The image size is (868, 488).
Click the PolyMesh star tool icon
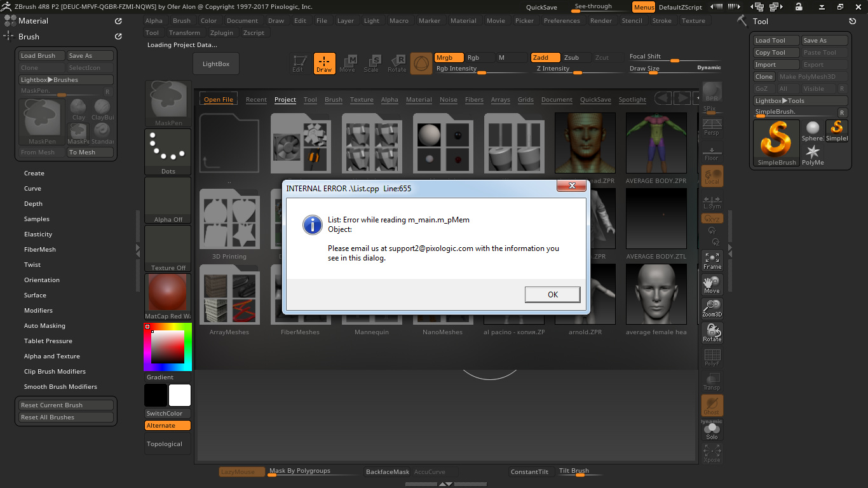tap(813, 154)
